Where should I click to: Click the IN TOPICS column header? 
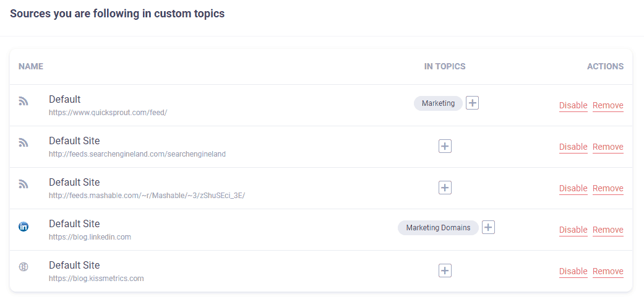click(x=445, y=66)
